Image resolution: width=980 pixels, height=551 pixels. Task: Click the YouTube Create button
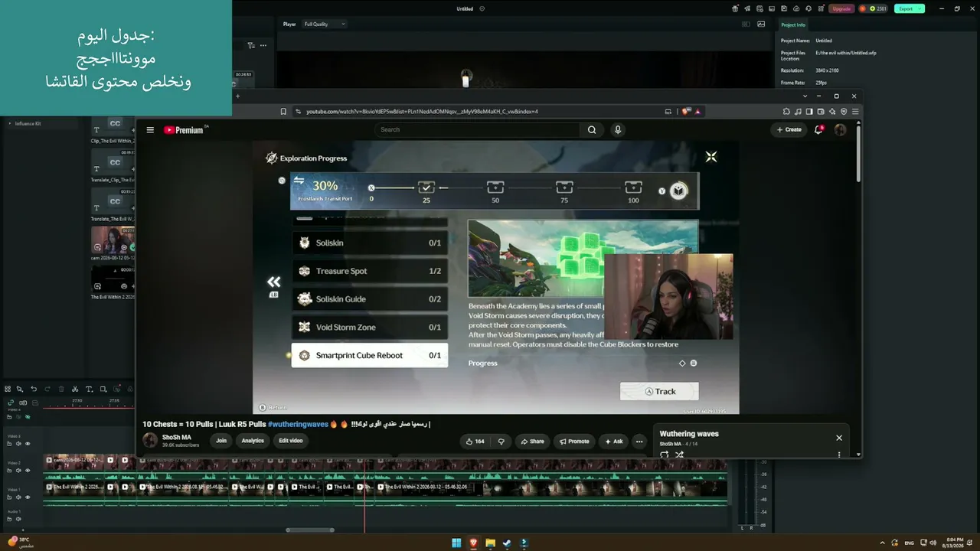coord(789,129)
